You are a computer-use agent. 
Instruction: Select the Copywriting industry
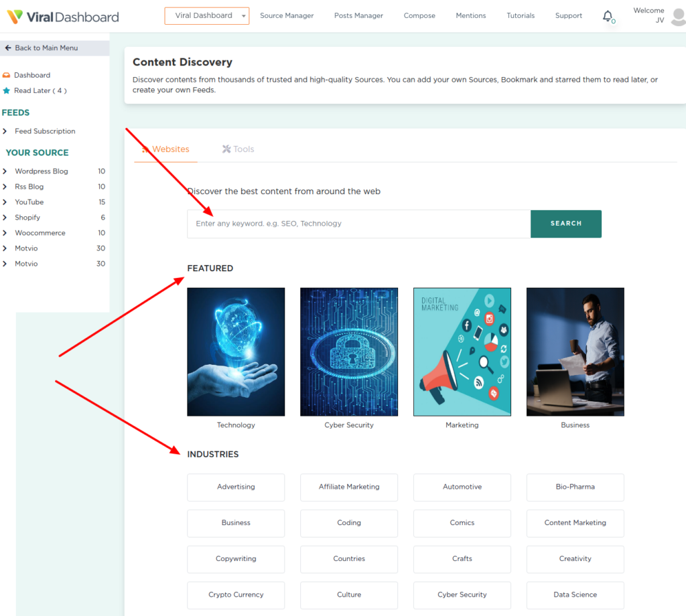(236, 558)
